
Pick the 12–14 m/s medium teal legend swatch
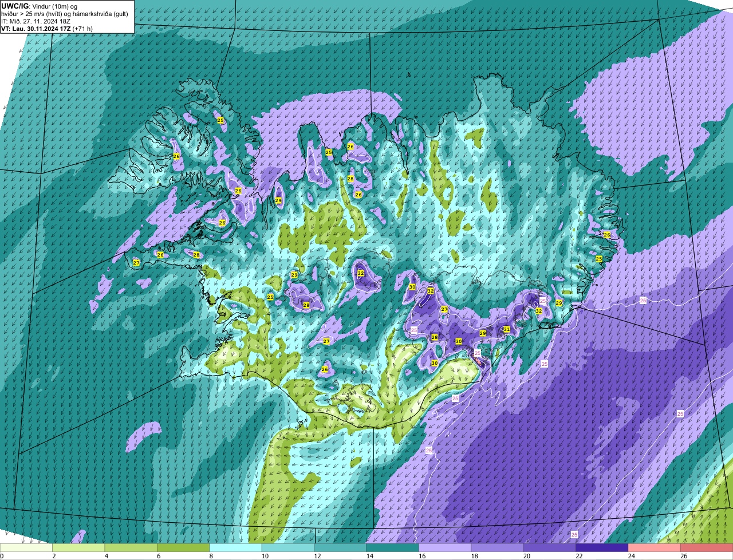click(341, 547)
